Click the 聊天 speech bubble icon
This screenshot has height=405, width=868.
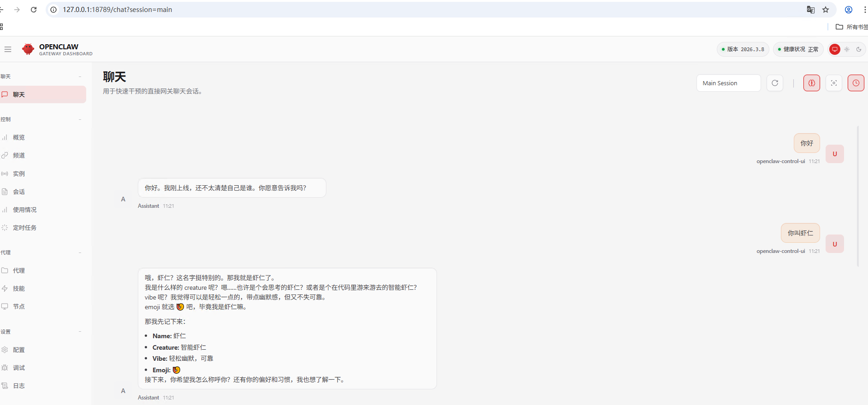(5, 94)
